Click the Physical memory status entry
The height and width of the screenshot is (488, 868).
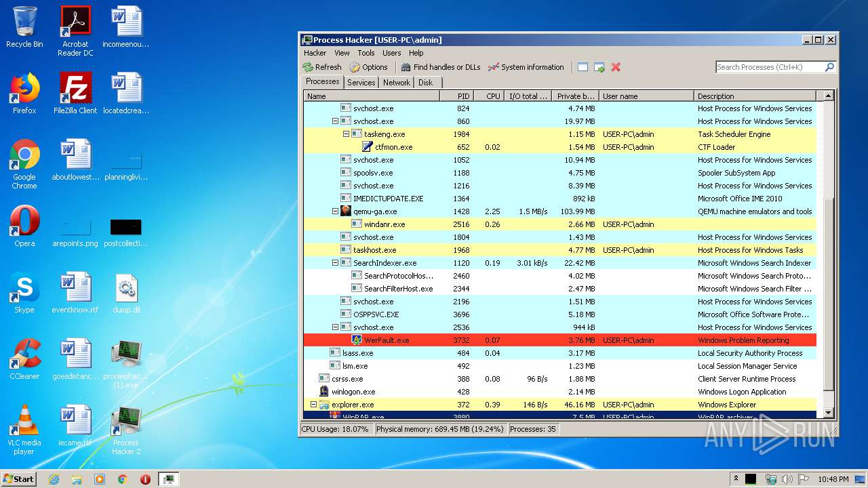(x=440, y=429)
